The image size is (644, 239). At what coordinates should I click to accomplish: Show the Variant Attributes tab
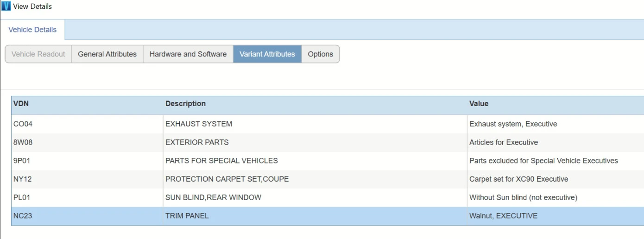pos(267,54)
